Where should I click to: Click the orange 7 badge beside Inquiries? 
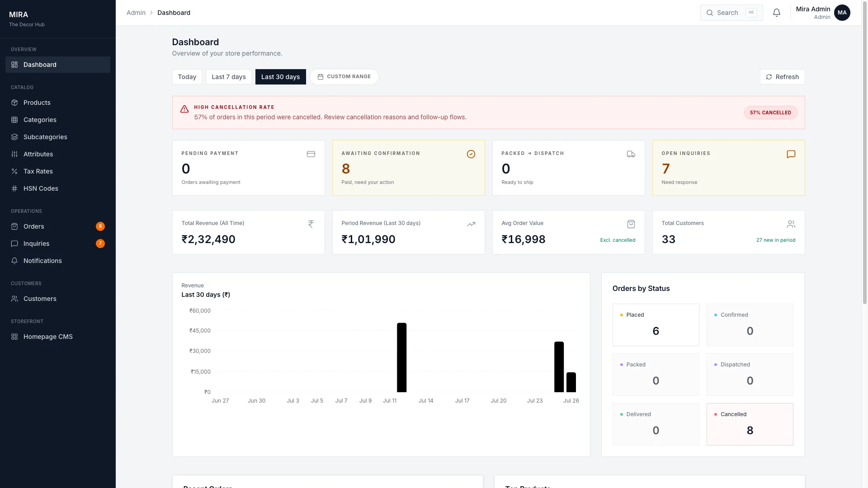point(100,244)
